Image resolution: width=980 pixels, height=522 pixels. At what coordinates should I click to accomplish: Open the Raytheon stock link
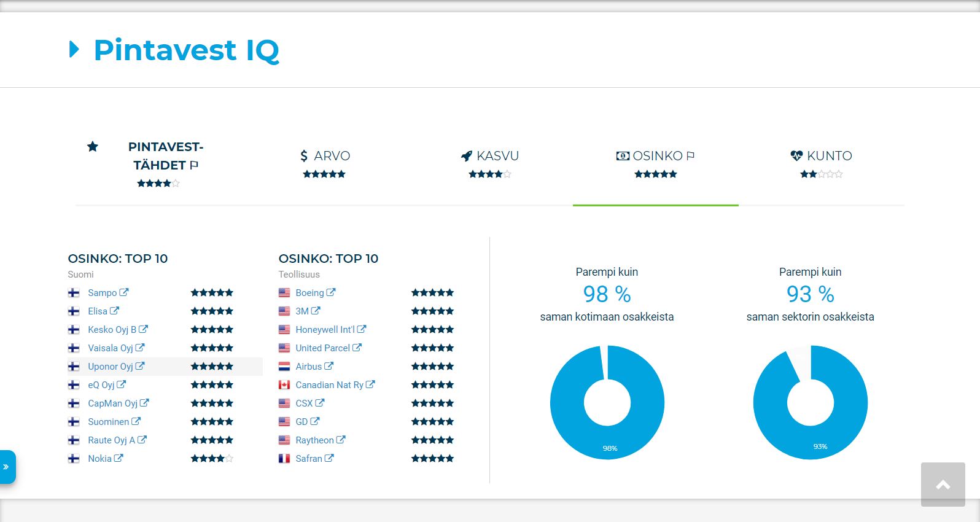(321, 440)
